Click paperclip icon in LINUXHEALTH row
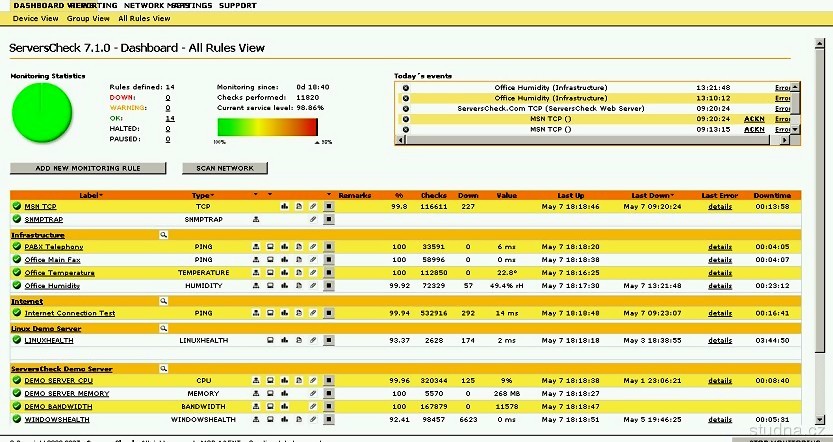The width and height of the screenshot is (833, 442). (313, 340)
